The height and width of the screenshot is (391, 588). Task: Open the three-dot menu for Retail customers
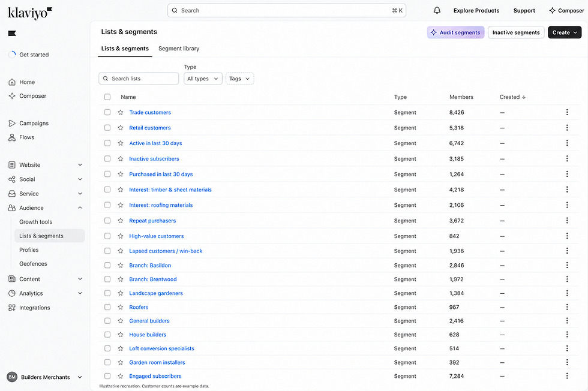tap(567, 128)
